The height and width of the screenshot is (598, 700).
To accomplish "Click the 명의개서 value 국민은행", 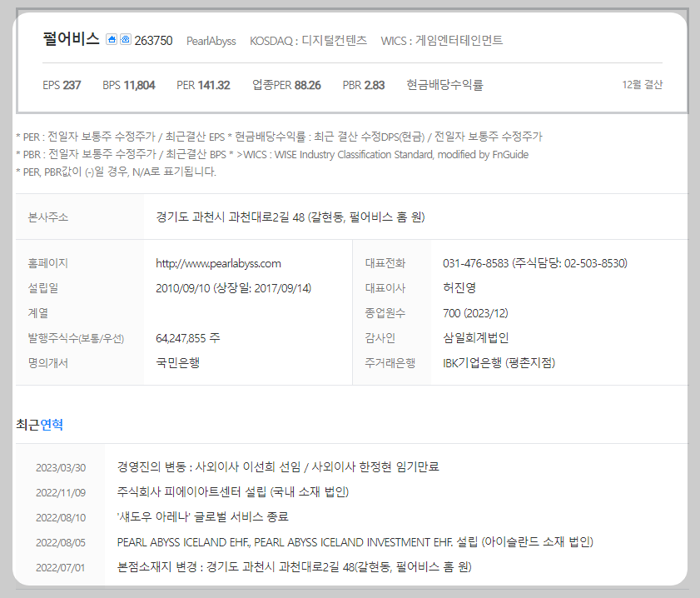I will tap(177, 362).
